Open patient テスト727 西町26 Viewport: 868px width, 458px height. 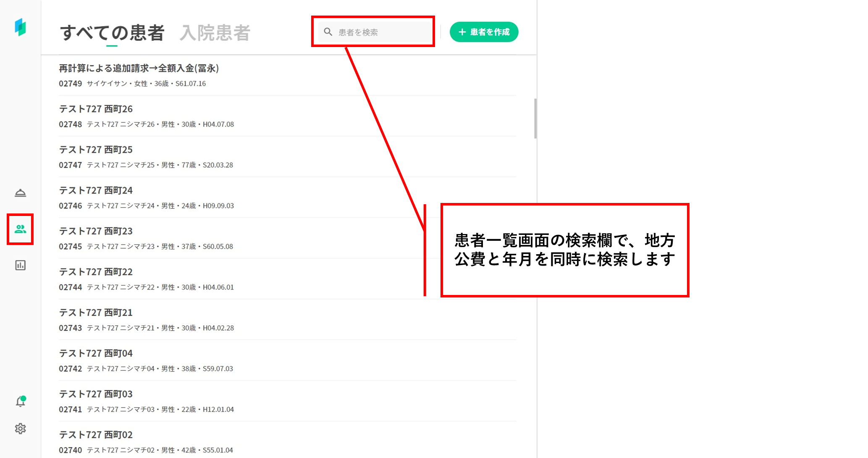[x=96, y=109]
